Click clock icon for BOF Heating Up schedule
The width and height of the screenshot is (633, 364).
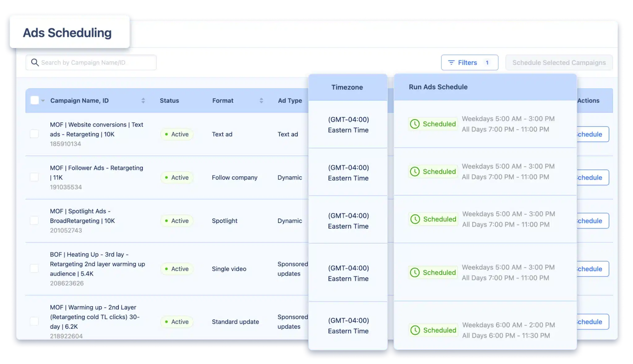[x=415, y=273]
